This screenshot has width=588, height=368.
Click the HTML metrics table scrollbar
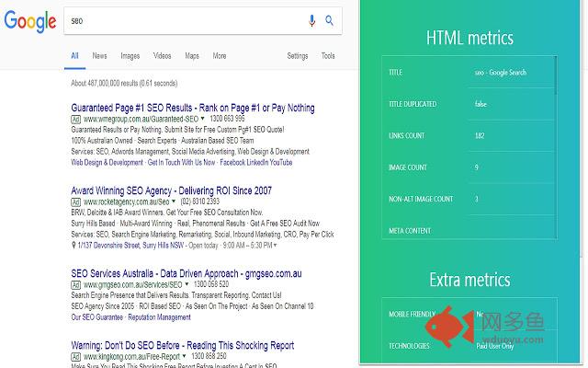(555, 75)
